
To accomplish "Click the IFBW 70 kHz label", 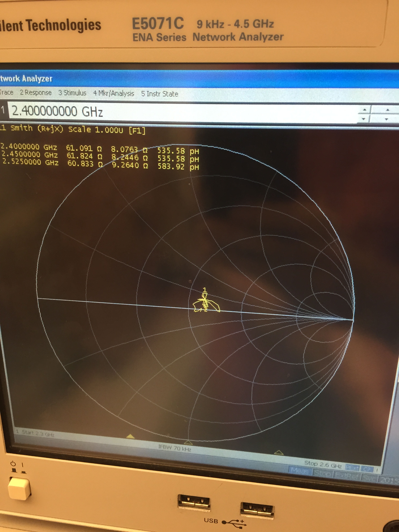I will click(x=175, y=448).
